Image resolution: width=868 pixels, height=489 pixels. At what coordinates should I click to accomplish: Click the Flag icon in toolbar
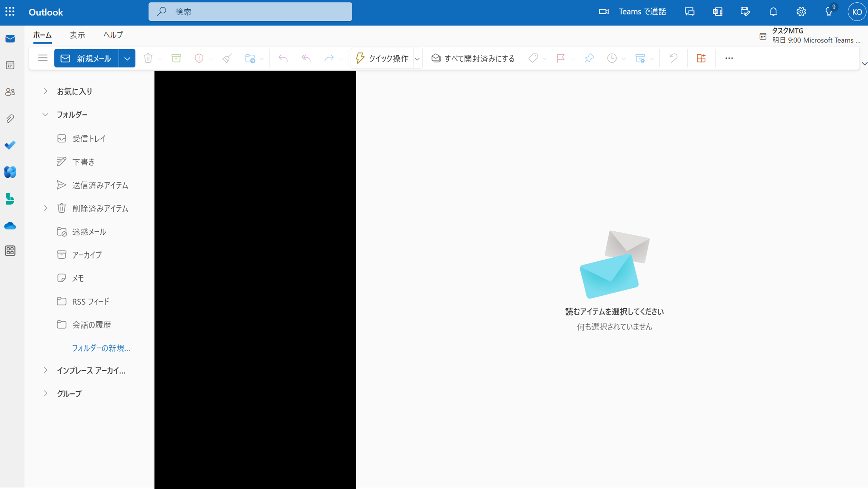pos(561,58)
